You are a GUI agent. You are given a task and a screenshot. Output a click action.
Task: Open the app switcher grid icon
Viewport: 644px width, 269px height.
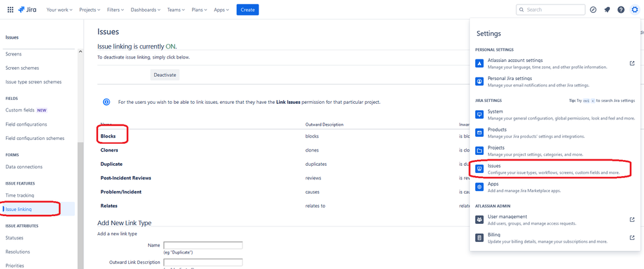(10, 10)
